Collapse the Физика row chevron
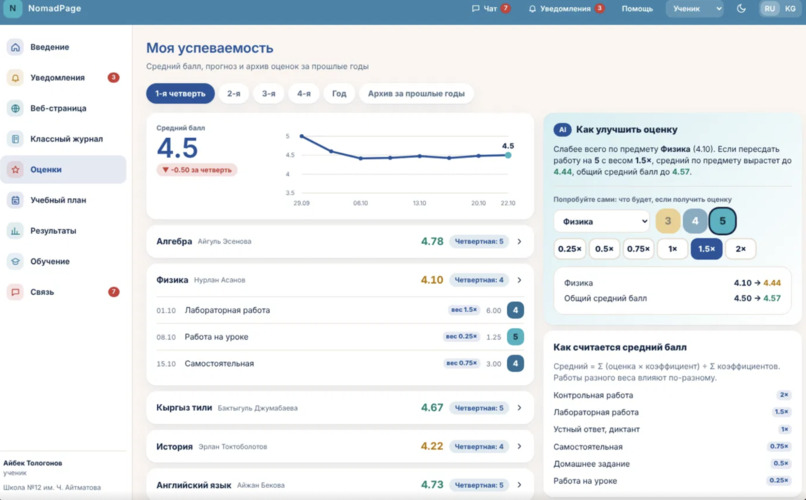806x500 pixels. pyautogui.click(x=519, y=280)
